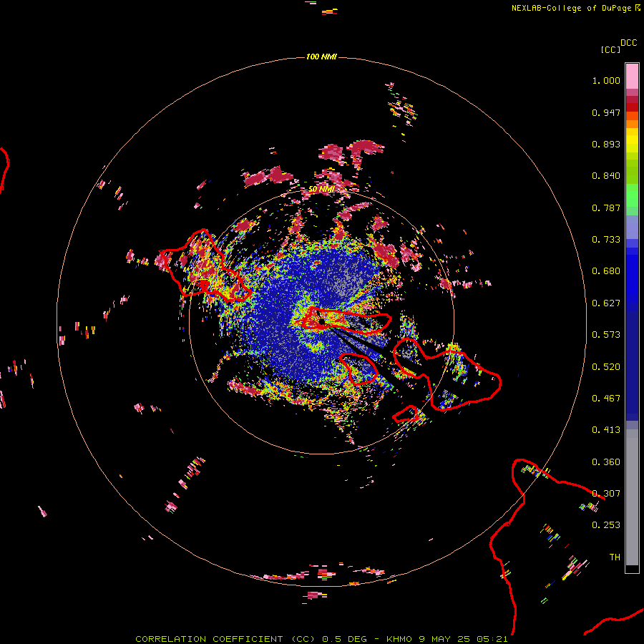Select the 0.840 scale value

click(606, 176)
